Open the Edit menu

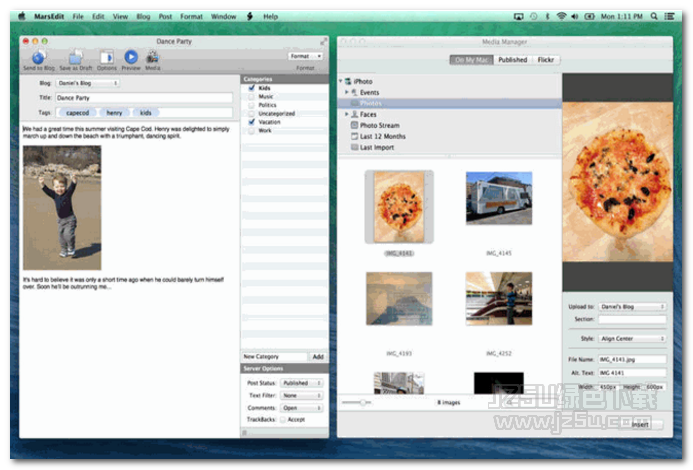click(98, 16)
